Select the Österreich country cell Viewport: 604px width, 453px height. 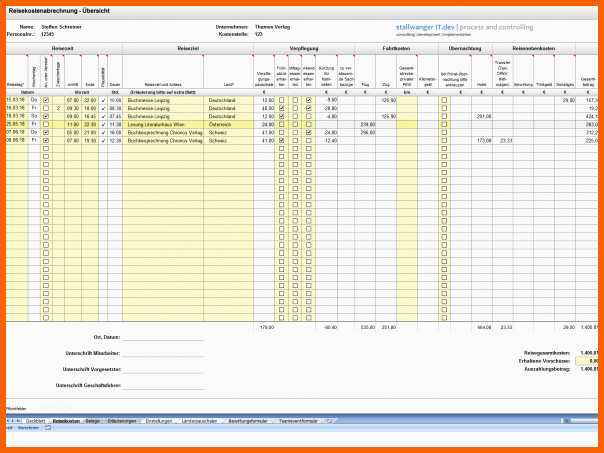pyautogui.click(x=228, y=124)
